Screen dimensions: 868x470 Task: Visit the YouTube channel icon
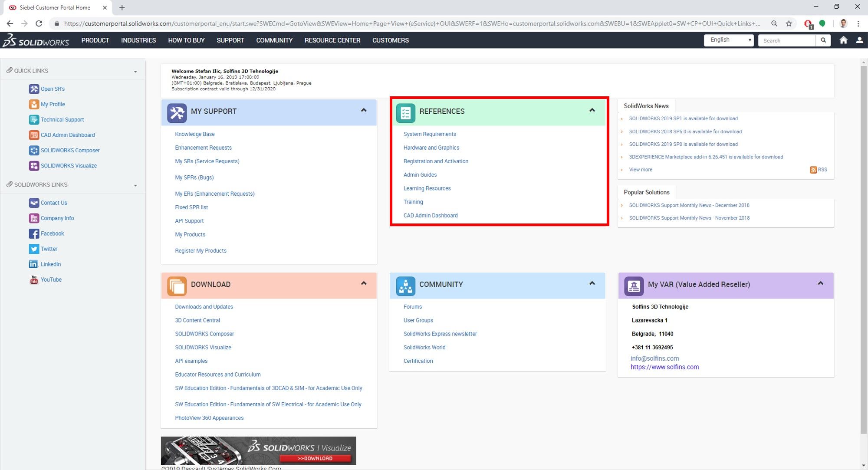[x=34, y=279]
